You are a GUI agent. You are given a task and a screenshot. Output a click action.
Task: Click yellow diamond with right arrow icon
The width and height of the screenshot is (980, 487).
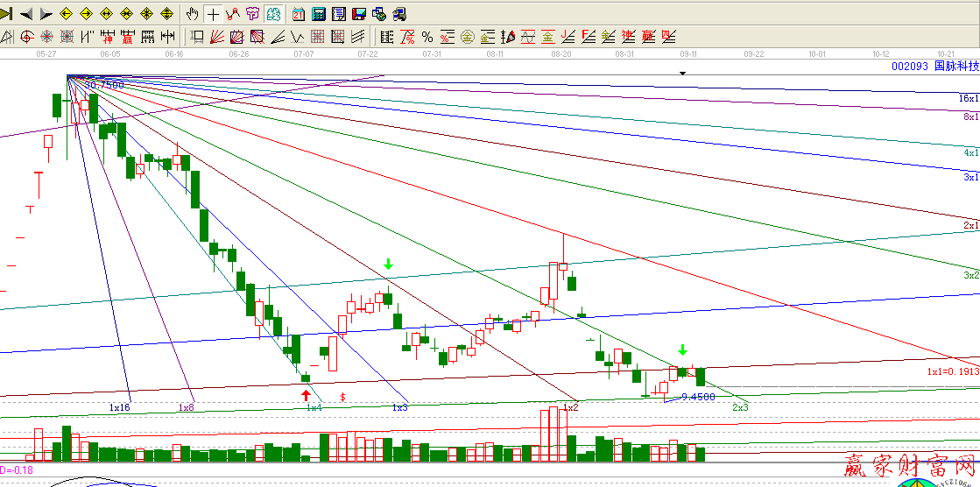[x=88, y=14]
